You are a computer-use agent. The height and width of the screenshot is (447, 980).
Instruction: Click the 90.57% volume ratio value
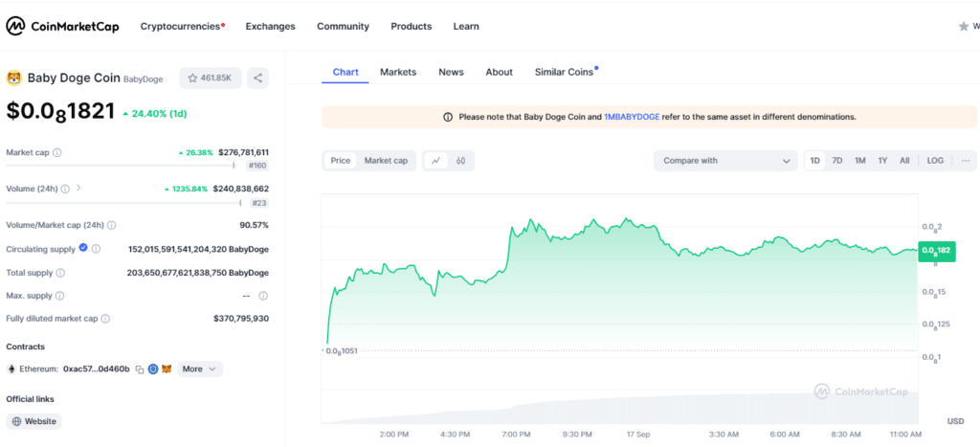(x=254, y=225)
